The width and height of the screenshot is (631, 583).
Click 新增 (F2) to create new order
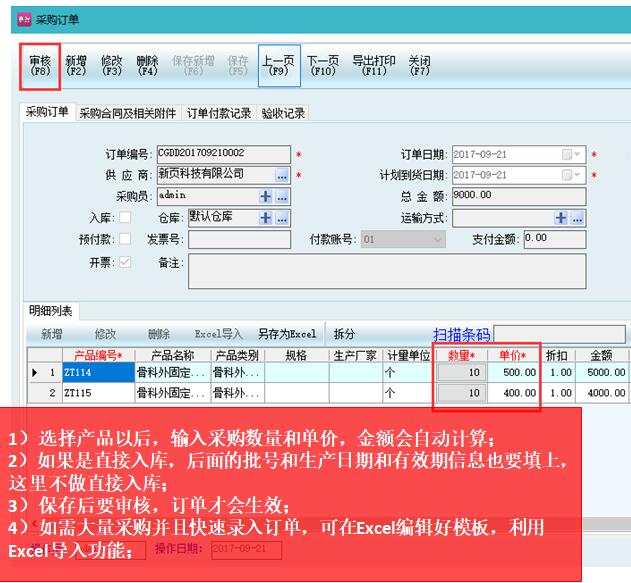click(x=76, y=65)
